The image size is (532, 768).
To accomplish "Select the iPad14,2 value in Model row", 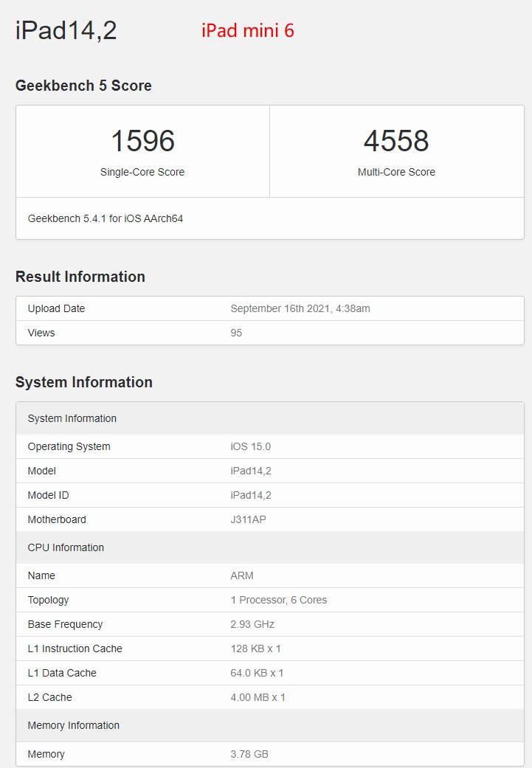I will tap(251, 471).
